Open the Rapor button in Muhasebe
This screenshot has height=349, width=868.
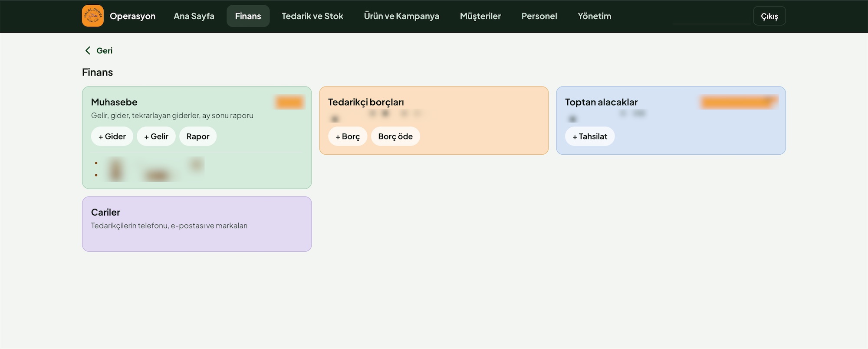pos(198,136)
